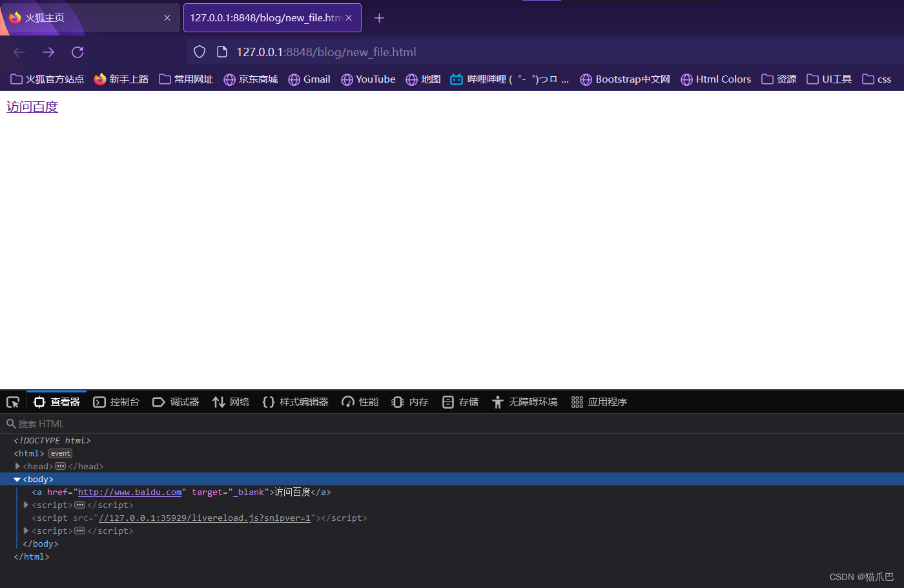Open the Html Colors bookmark
The width and height of the screenshot is (904, 588).
pos(716,79)
